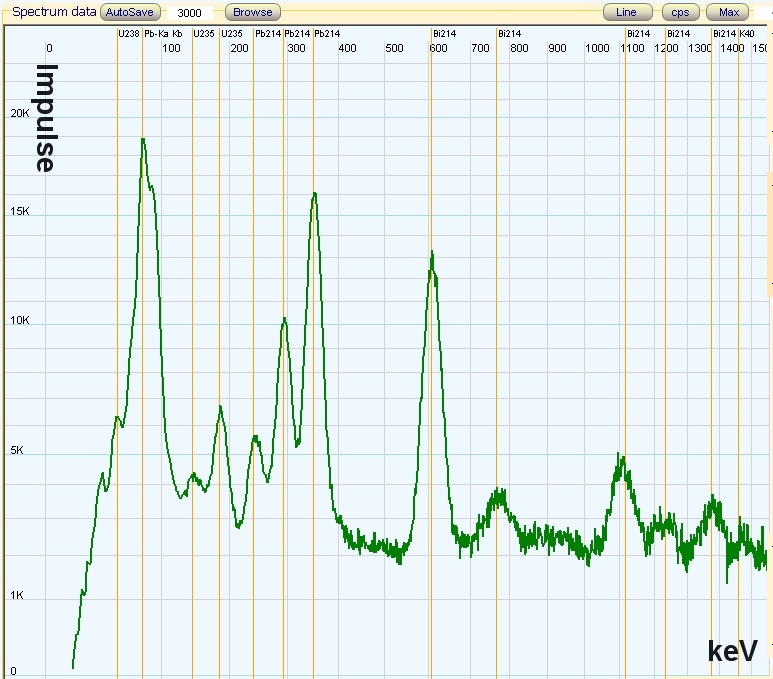Click the 20K label on the Impulse axis
This screenshot has height=679, width=773.
20,114
